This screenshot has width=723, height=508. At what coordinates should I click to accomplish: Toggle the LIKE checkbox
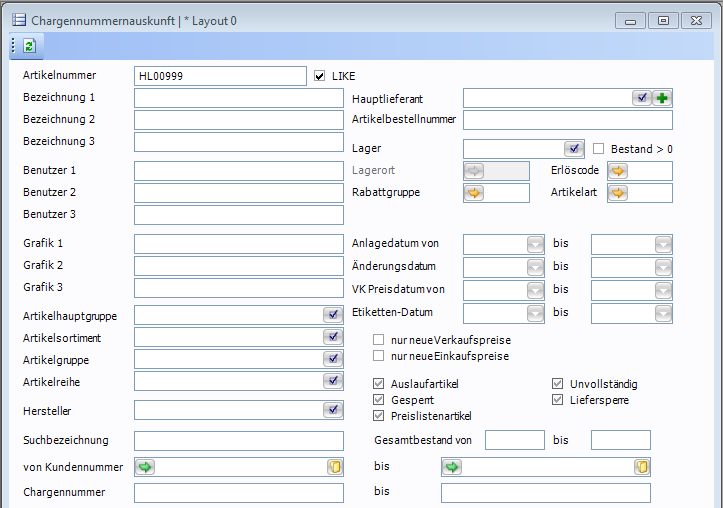pyautogui.click(x=320, y=76)
